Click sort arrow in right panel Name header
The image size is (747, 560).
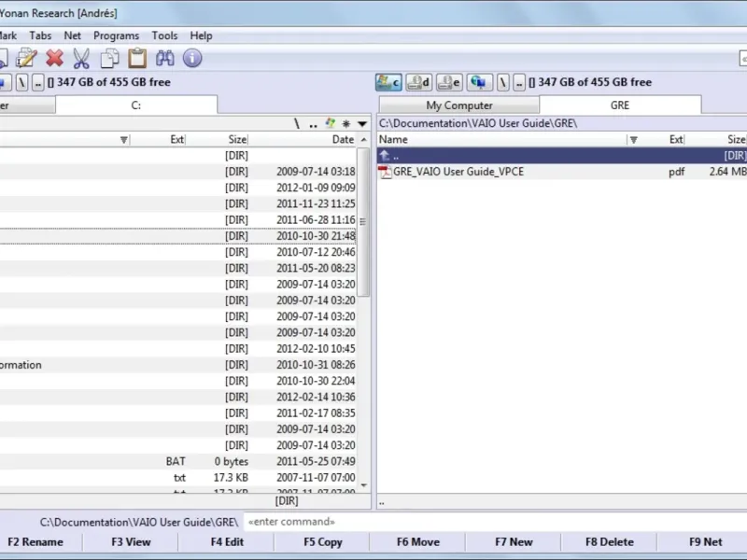click(634, 140)
